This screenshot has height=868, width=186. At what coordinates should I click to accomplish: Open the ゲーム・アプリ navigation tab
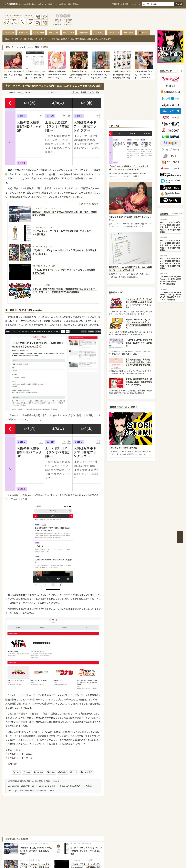pos(113,33)
